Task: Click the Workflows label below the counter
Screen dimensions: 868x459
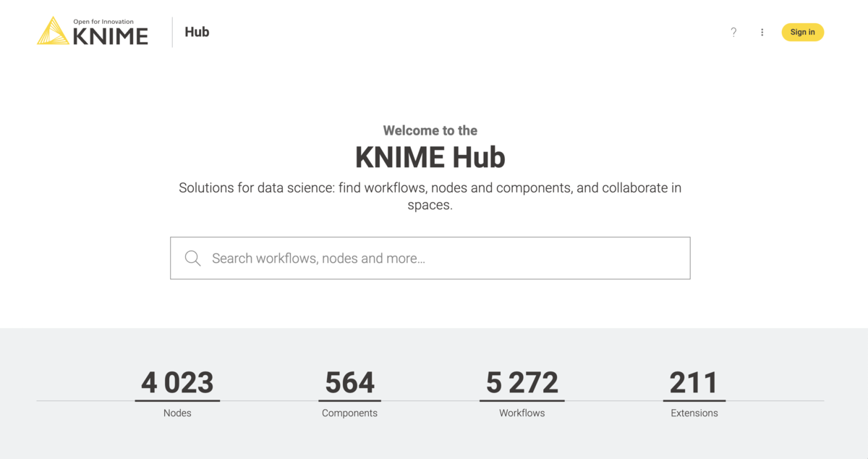Action: coord(522,413)
